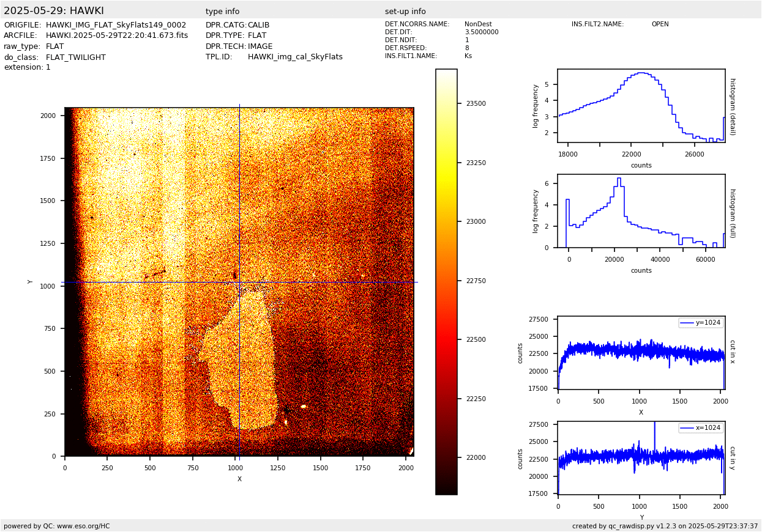The height and width of the screenshot is (532, 762).
Task: Click the 'type info' section header
Action: [x=222, y=12]
